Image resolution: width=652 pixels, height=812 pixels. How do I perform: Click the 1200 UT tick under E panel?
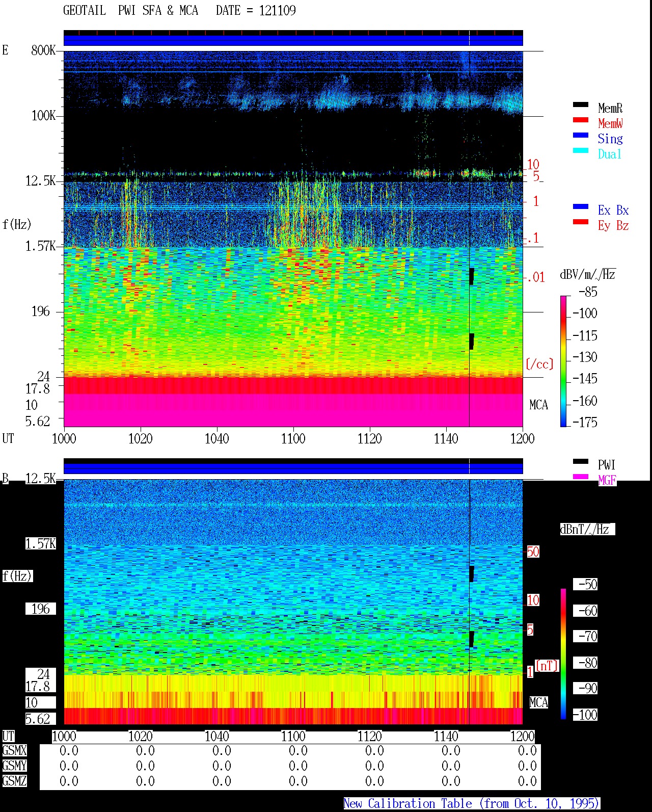coord(522,438)
